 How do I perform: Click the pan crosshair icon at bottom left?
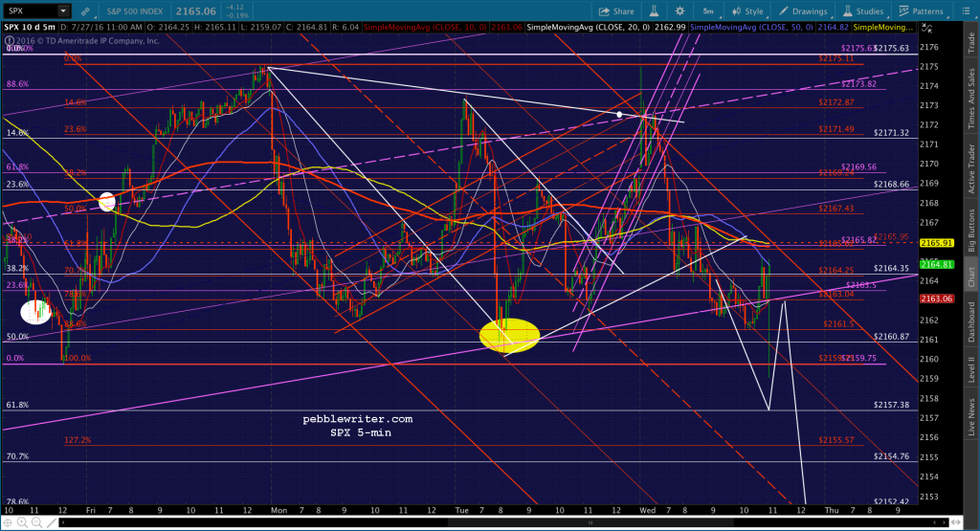[9, 522]
